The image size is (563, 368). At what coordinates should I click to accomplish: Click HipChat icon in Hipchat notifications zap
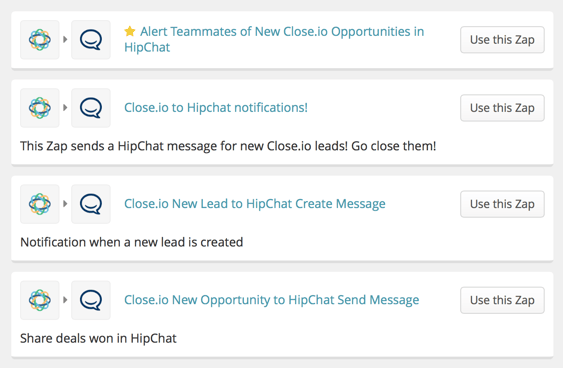click(x=91, y=108)
